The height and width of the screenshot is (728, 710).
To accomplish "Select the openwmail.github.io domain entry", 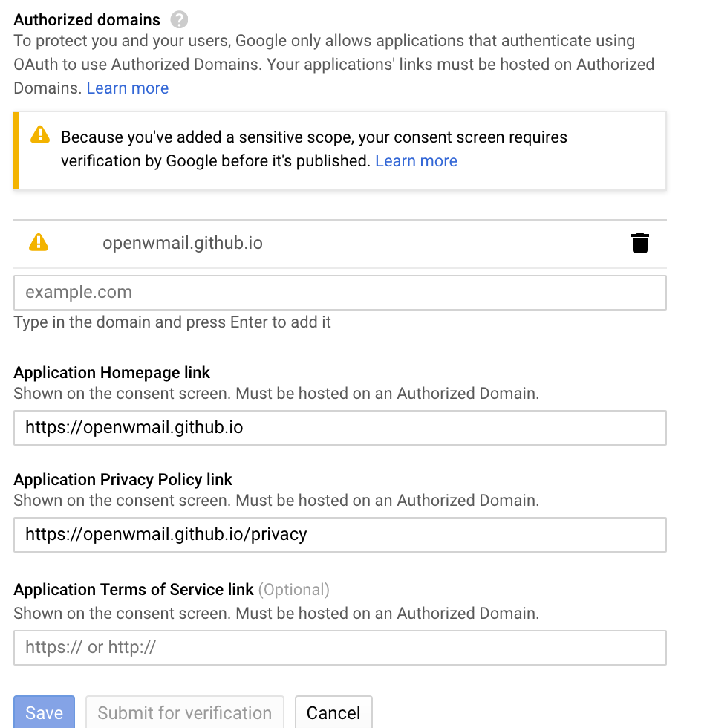I will 183,242.
